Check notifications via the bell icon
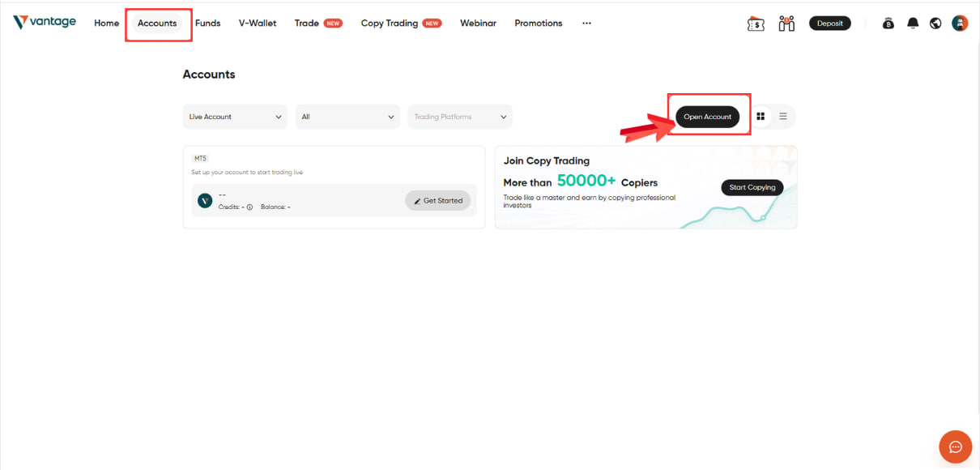This screenshot has width=980, height=470. point(912,23)
